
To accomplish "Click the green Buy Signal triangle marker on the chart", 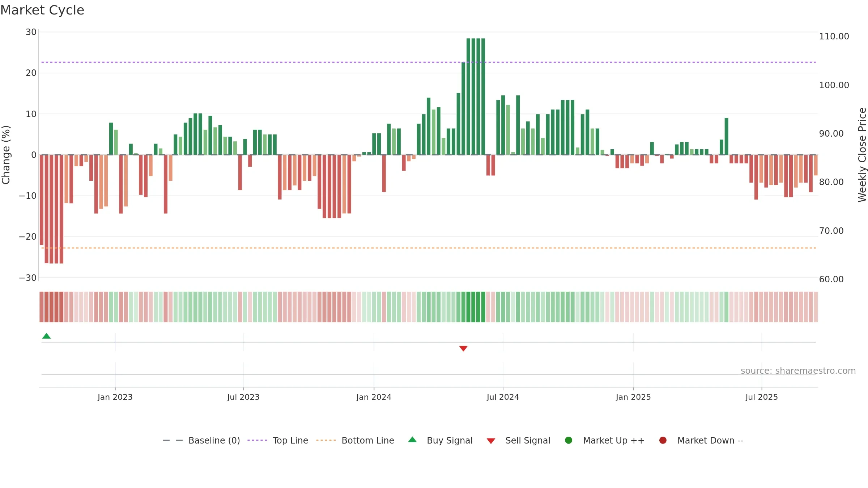I will pyautogui.click(x=46, y=336).
